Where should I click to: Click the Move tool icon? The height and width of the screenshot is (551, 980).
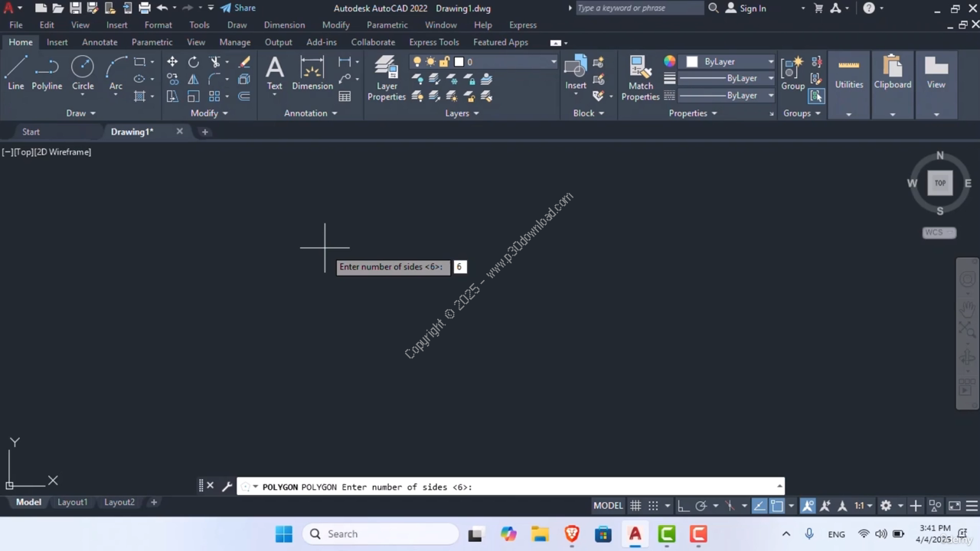pos(172,62)
